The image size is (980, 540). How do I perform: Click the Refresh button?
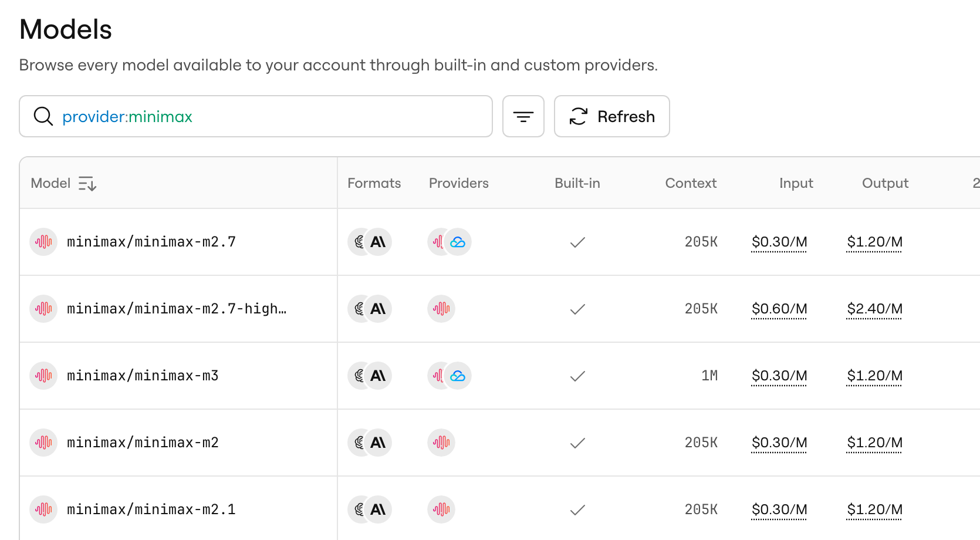[612, 116]
